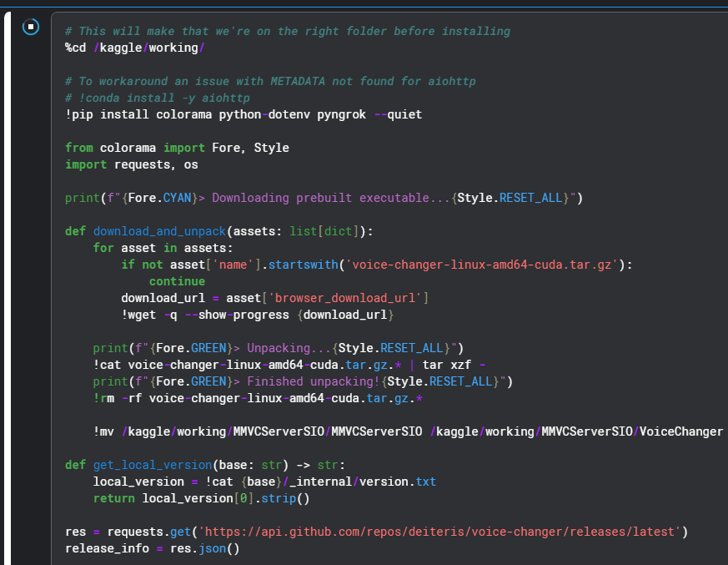728x565 pixels.
Task: Click the 'Downloading prebuilt executable' print statement
Action: pos(324,198)
